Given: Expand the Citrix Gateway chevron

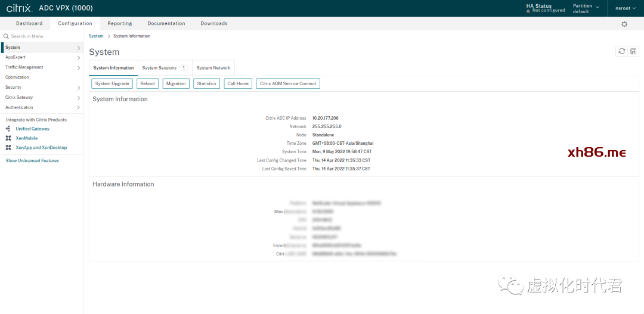Looking at the screenshot, I should [79, 98].
